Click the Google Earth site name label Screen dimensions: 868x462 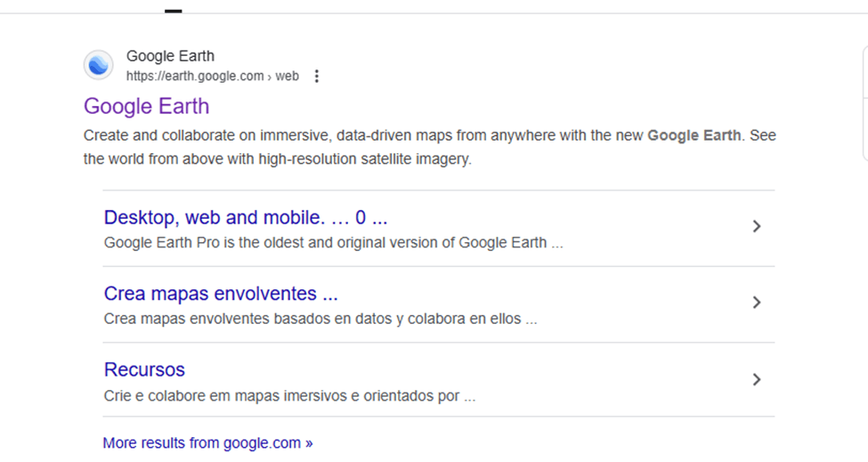170,57
